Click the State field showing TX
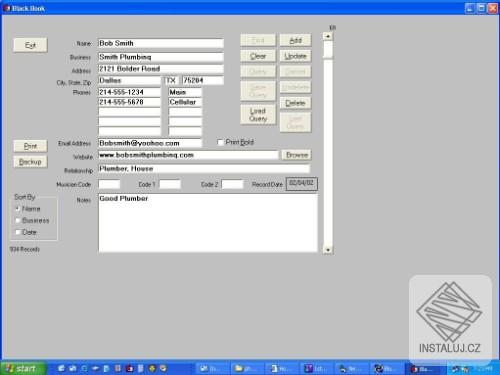The image size is (500, 375). 171,81
